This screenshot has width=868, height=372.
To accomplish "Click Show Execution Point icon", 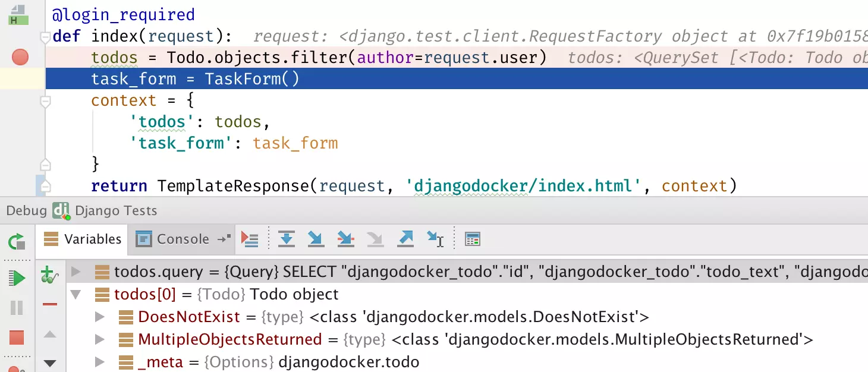I will 250,239.
